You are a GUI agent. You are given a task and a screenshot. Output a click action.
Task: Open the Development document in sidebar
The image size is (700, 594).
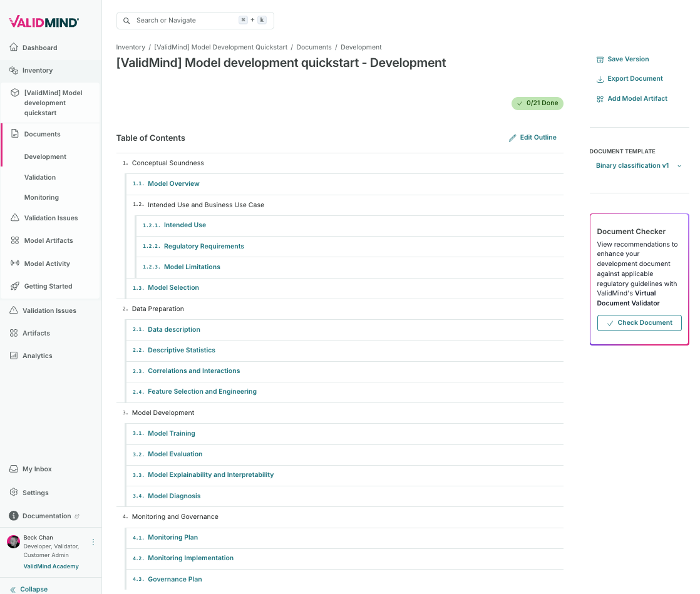[x=45, y=156]
